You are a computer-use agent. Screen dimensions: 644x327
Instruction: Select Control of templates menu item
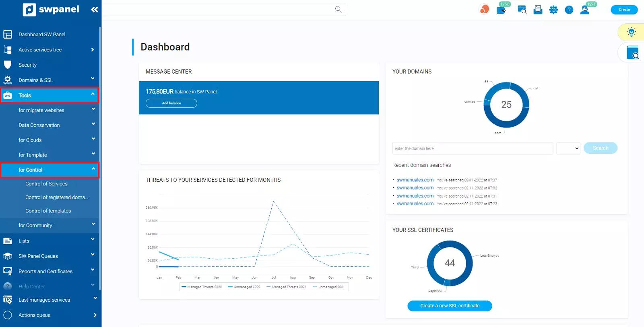coord(48,211)
